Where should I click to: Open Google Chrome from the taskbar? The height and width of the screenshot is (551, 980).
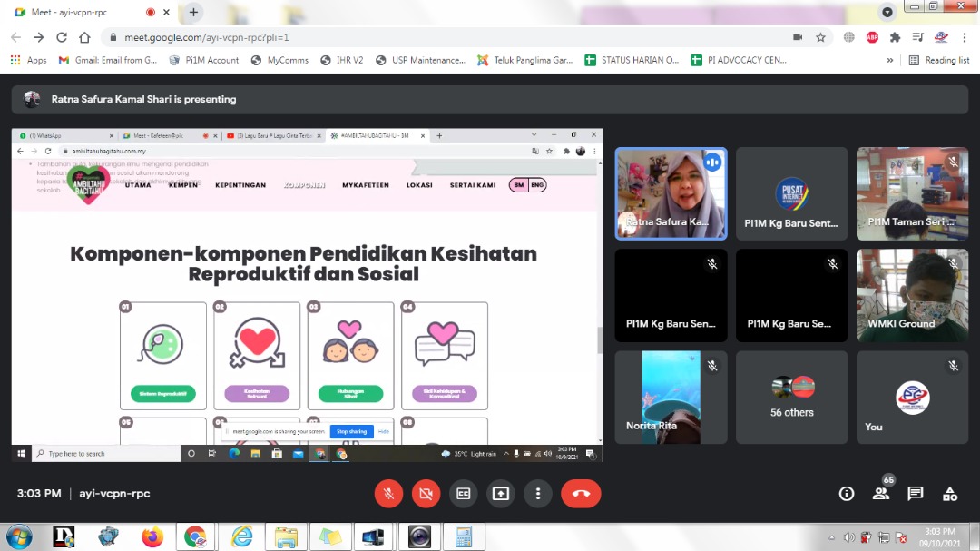(196, 537)
